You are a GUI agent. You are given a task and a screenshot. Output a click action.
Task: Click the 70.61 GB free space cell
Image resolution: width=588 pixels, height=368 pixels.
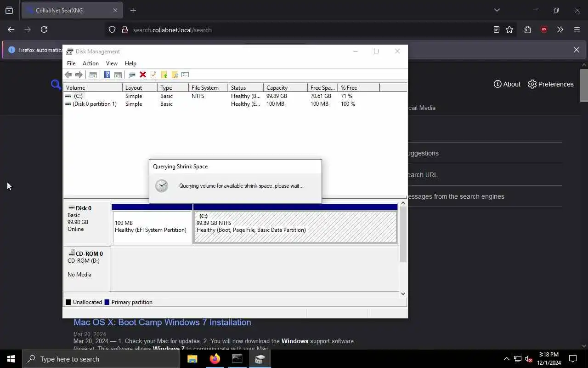click(321, 96)
